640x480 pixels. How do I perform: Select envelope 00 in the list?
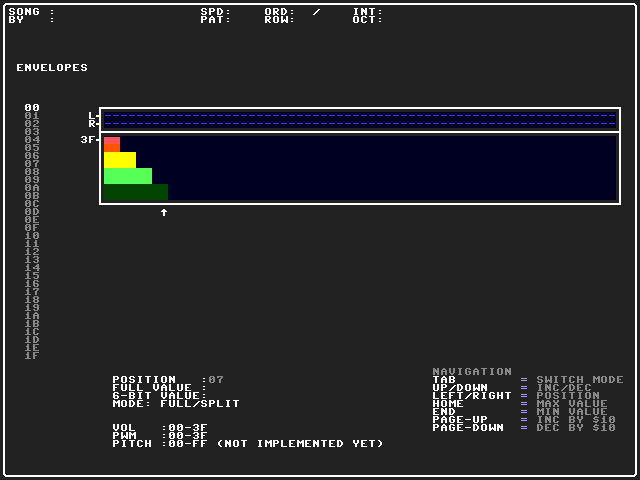[32, 108]
